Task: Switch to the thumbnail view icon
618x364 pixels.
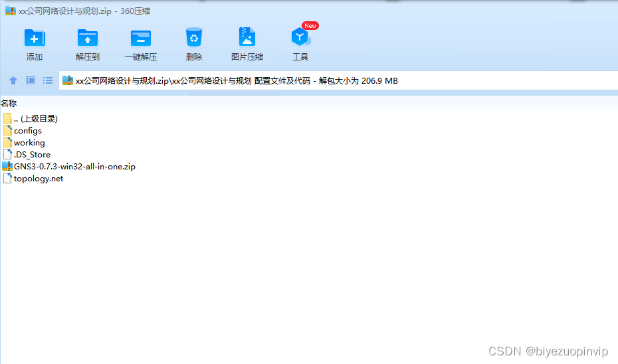Action: (x=31, y=81)
